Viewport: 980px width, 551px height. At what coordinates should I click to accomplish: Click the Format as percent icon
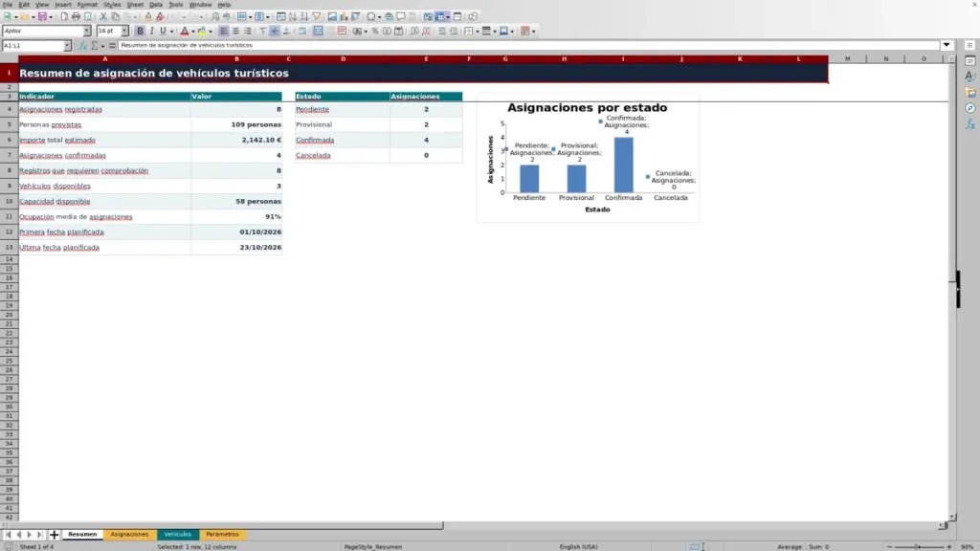click(375, 31)
